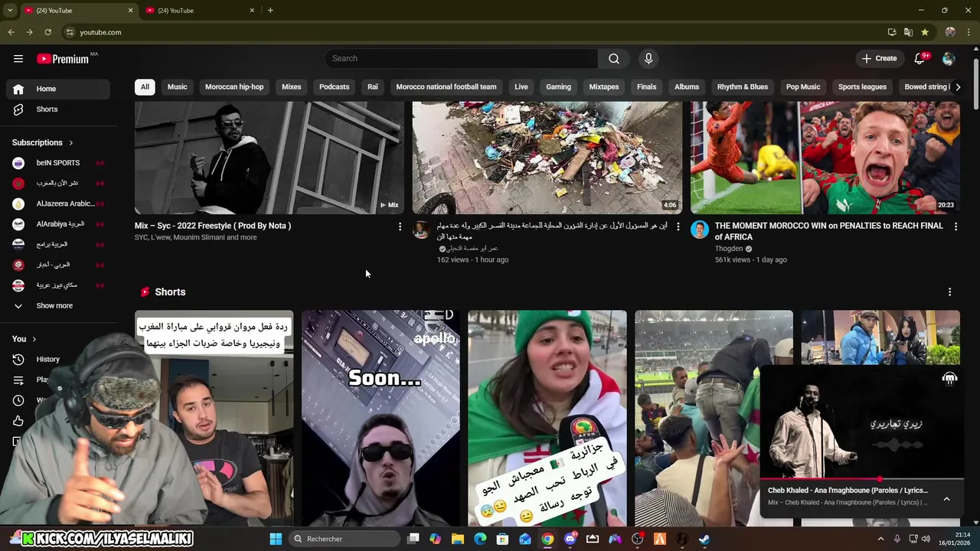
Task: Open File Explorer from the taskbar
Action: [457, 539]
